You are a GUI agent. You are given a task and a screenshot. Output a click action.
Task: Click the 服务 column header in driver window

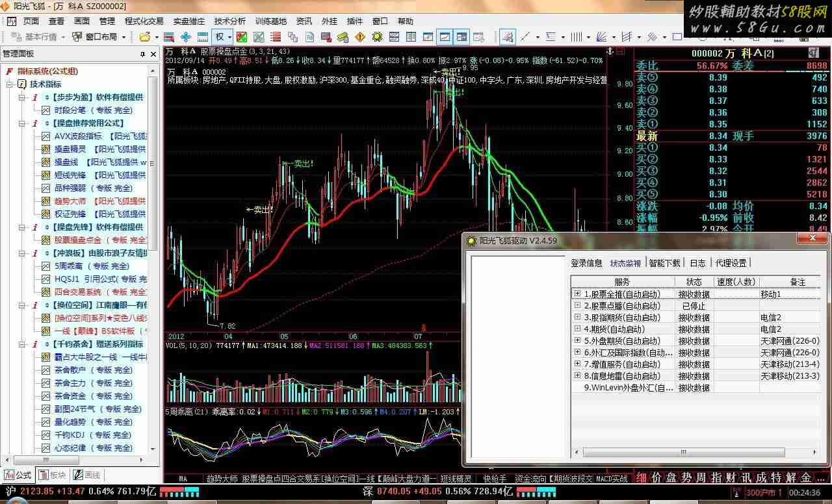[623, 282]
